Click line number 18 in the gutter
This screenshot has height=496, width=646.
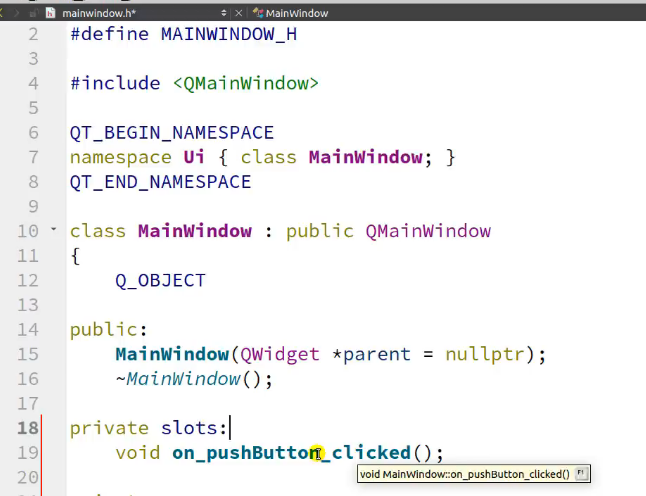pos(27,428)
